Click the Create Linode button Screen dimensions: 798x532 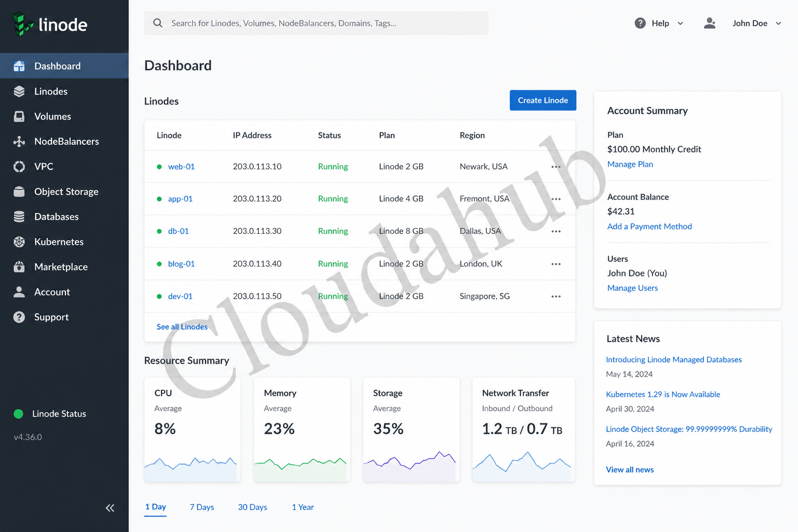543,100
